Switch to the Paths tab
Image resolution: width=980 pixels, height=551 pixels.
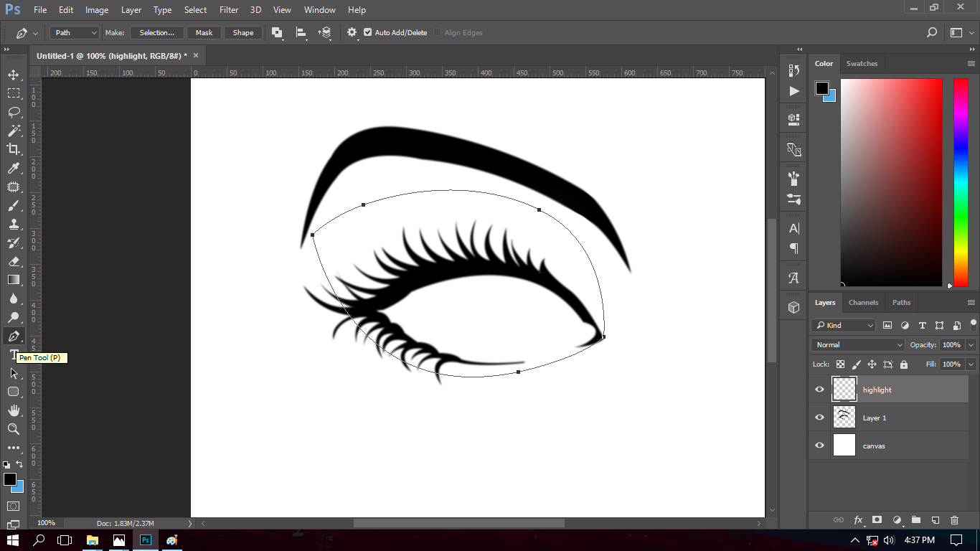point(901,303)
